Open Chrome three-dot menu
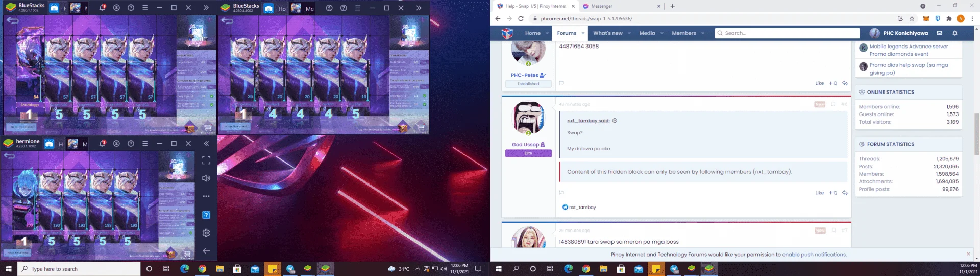Image resolution: width=980 pixels, height=276 pixels. tap(972, 19)
